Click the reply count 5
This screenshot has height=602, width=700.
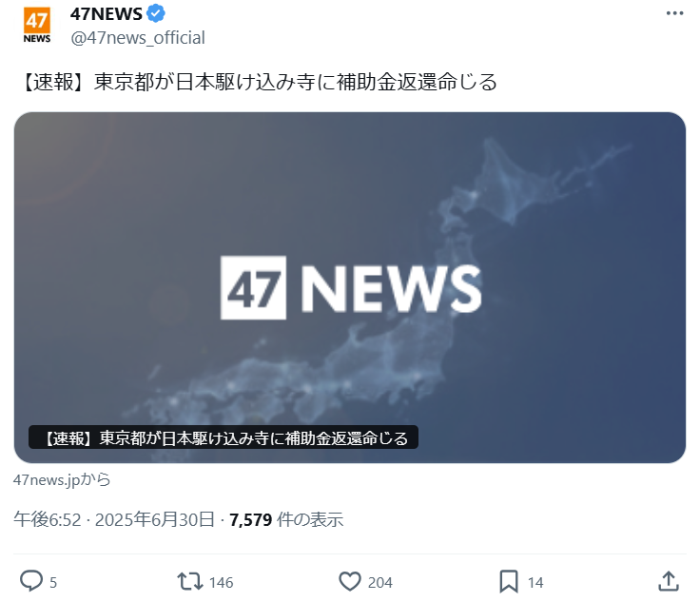click(53, 582)
